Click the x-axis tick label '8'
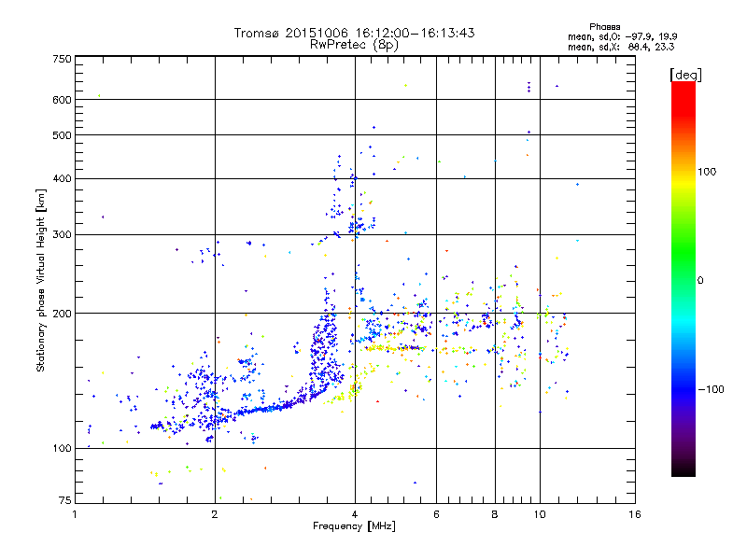Image resolution: width=747 pixels, height=560 pixels. pos(495,514)
